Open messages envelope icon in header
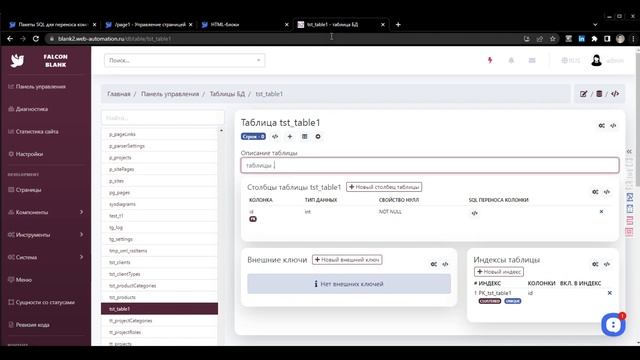 pyautogui.click(x=532, y=60)
